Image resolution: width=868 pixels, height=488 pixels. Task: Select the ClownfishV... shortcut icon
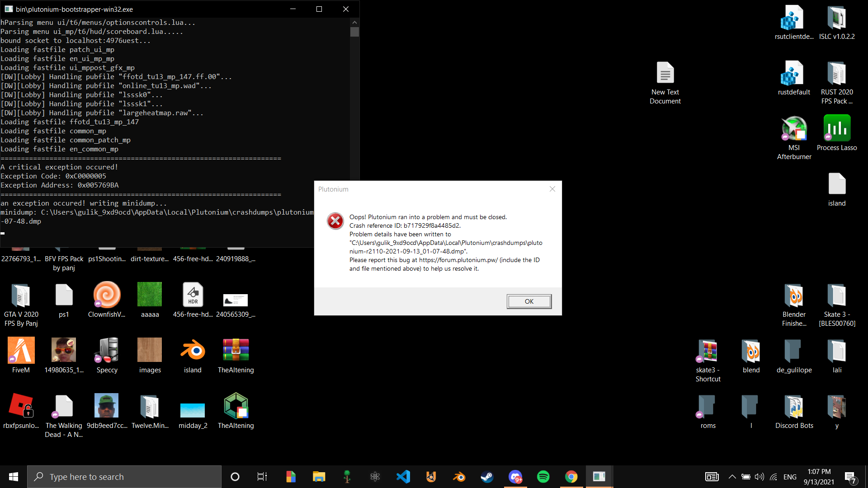107,300
